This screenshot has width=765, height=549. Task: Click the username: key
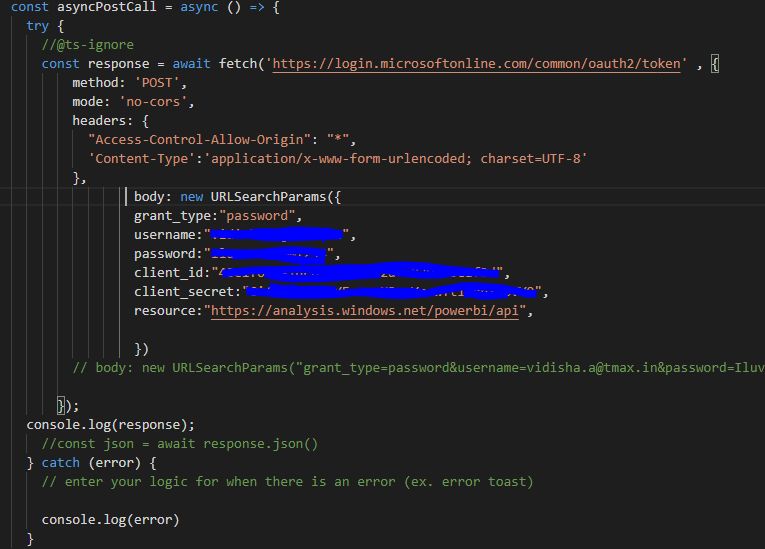tap(168, 235)
